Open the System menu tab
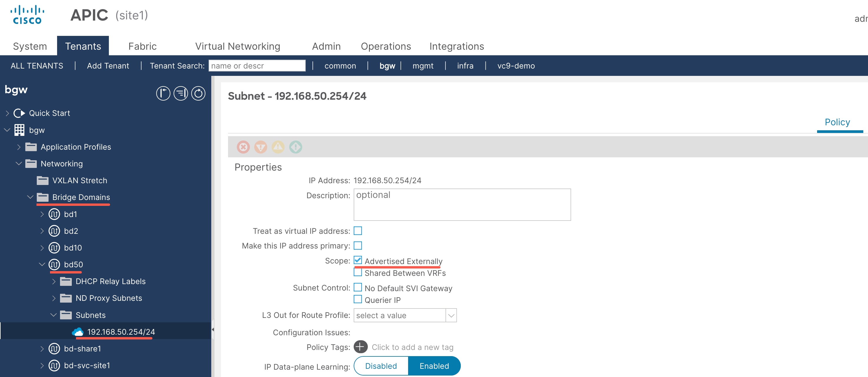Viewport: 868px width, 377px height. [30, 46]
